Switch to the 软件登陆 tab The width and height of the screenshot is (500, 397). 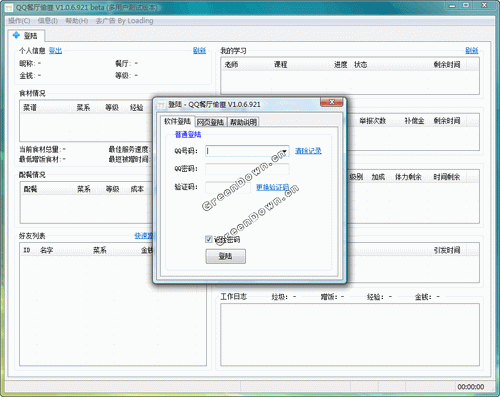point(177,121)
